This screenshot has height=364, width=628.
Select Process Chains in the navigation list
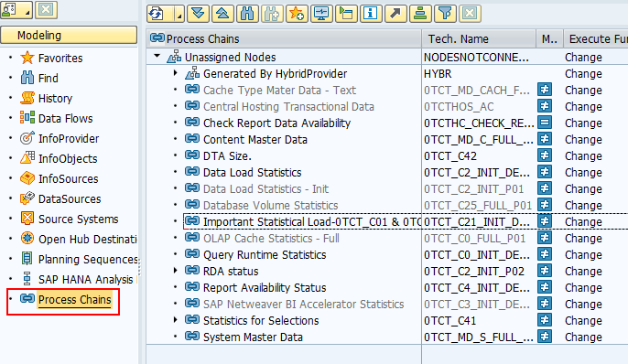point(74,299)
